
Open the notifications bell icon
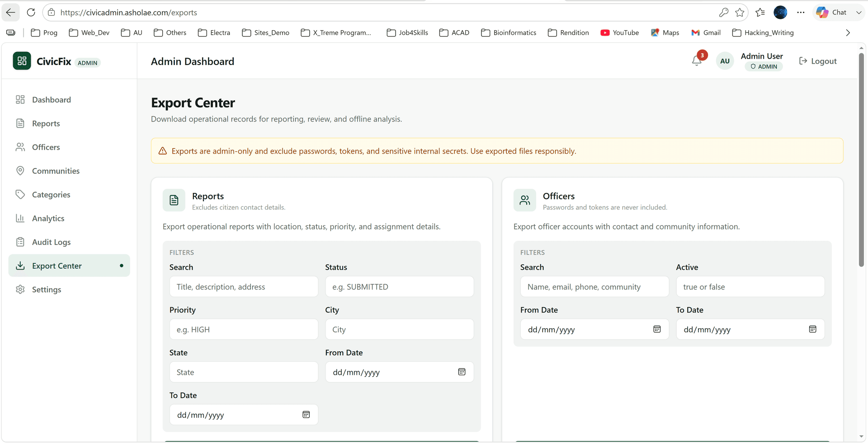coord(697,61)
